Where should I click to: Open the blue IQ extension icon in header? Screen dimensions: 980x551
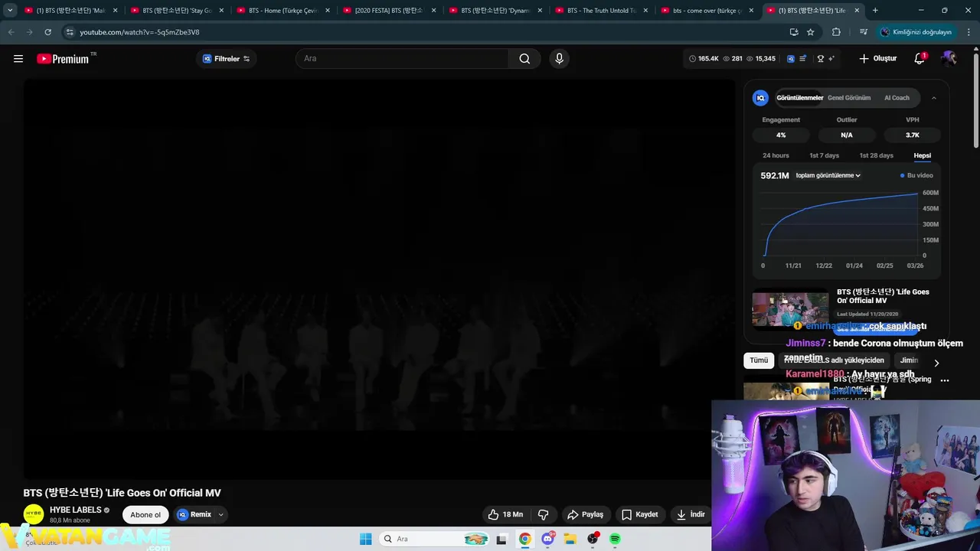click(791, 59)
